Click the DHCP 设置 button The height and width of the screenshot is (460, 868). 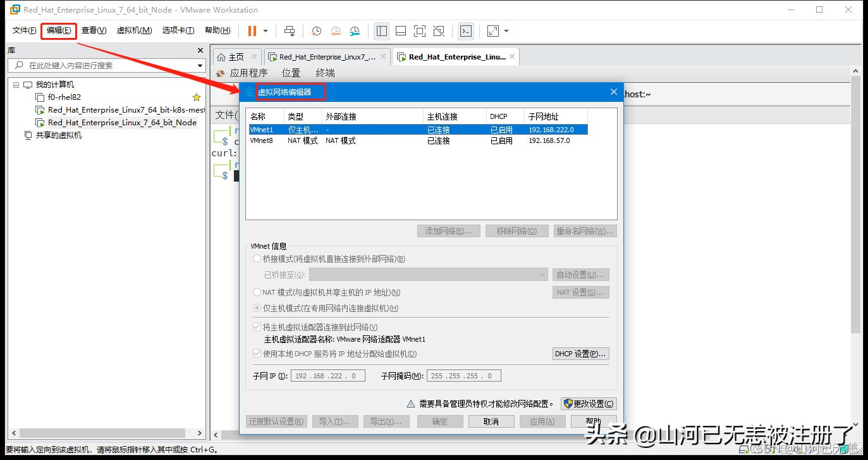tap(581, 354)
